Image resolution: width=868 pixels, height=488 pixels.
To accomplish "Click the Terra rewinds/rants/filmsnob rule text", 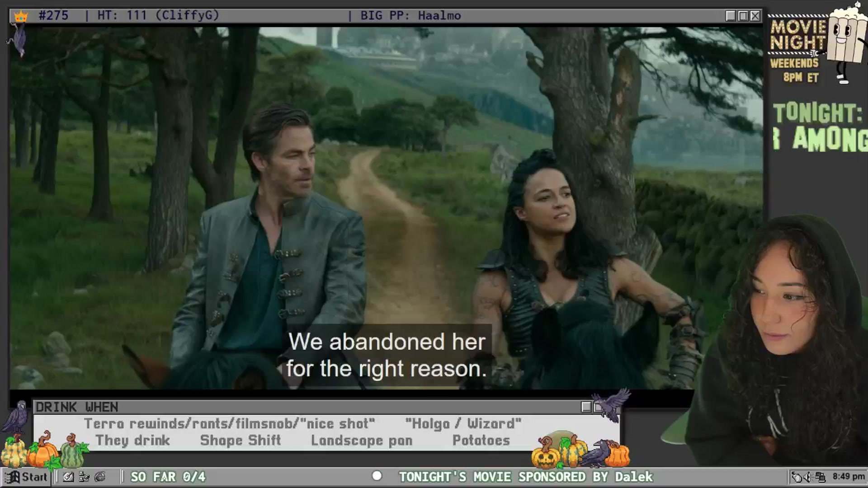I will coord(229,424).
